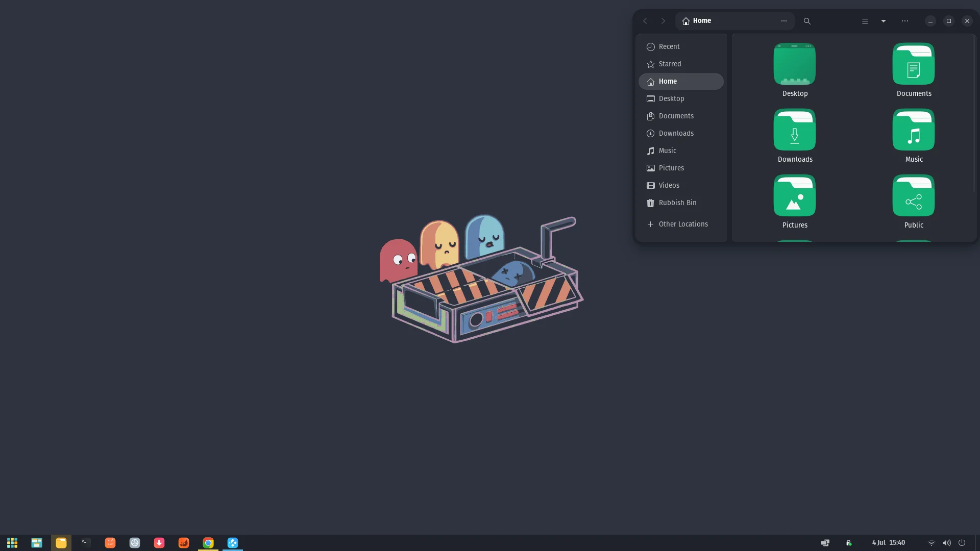Image resolution: width=980 pixels, height=551 pixels.
Task: Open the volume control tray icon
Action: pos(947,543)
